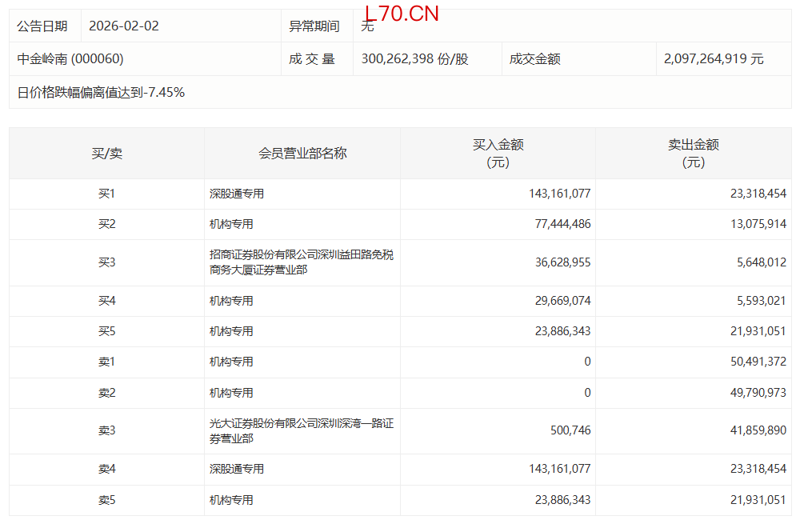Click the 卖3 row label
Viewport: 804px width, 532px height.
point(106,431)
